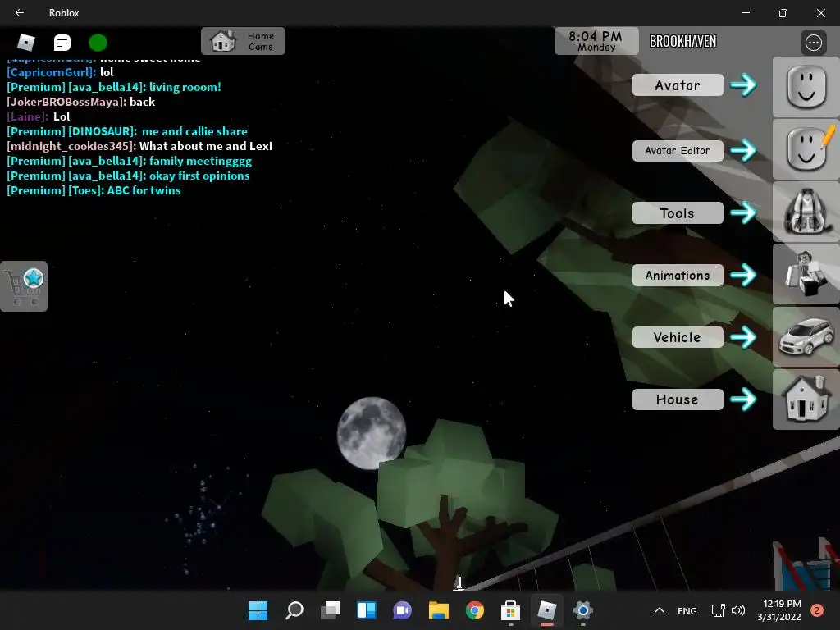Click the Vehicle label button

click(x=677, y=337)
